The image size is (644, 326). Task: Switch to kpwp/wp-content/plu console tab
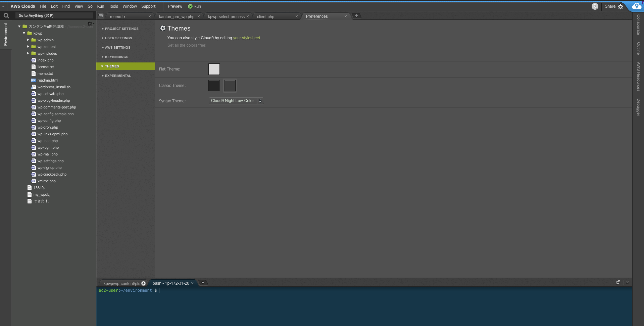(x=122, y=283)
